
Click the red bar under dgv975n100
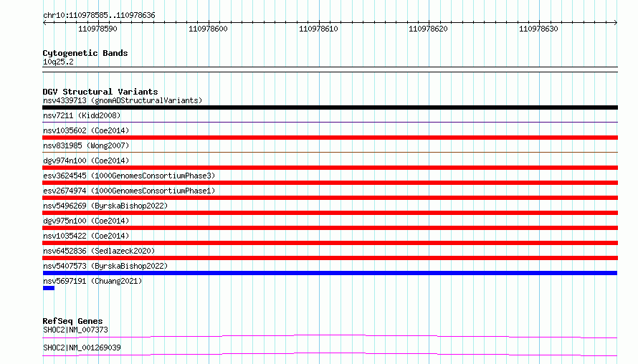[330, 228]
